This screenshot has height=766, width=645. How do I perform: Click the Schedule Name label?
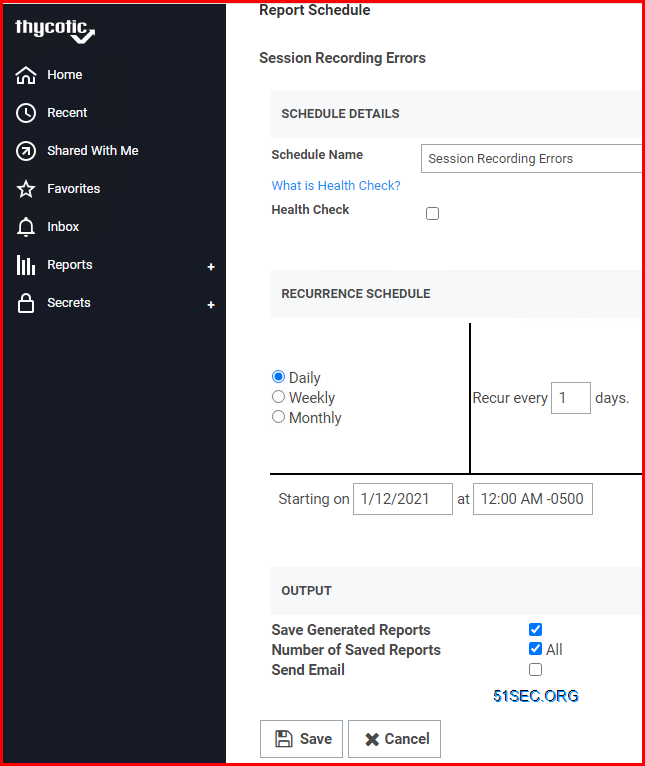(317, 154)
